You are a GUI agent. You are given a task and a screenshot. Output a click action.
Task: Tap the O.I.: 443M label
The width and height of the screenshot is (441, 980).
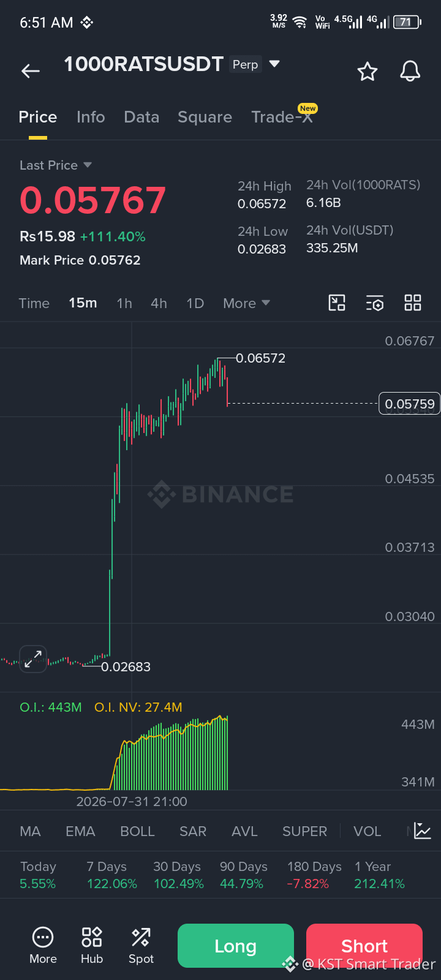coord(51,707)
